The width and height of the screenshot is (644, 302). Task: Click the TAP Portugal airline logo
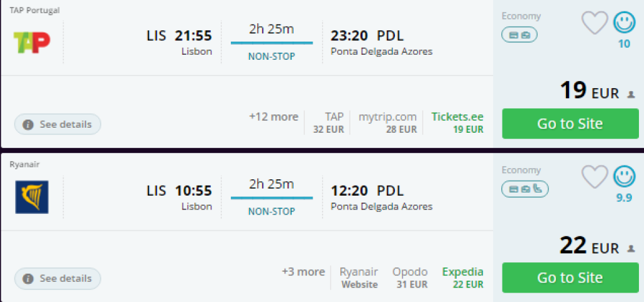point(31,42)
